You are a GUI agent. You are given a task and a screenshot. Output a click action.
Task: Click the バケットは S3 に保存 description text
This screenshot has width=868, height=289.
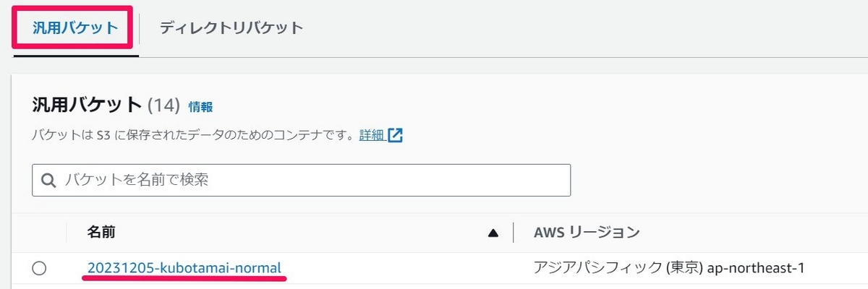(x=193, y=135)
